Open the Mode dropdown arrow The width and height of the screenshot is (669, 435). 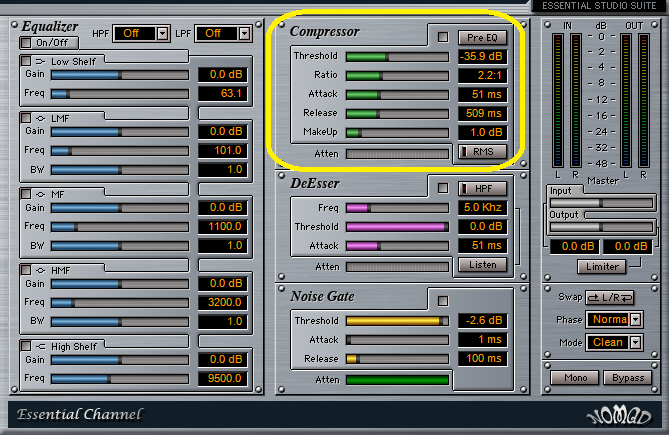[x=635, y=342]
